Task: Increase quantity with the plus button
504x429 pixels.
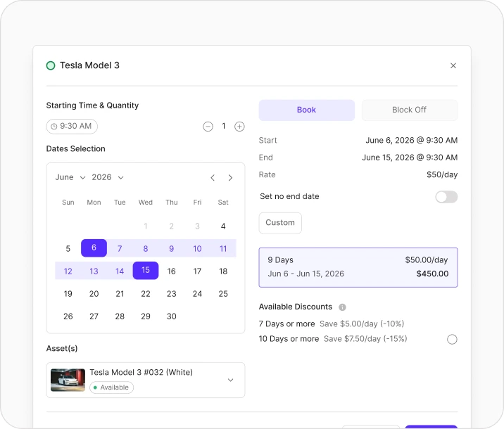Action: pyautogui.click(x=239, y=127)
